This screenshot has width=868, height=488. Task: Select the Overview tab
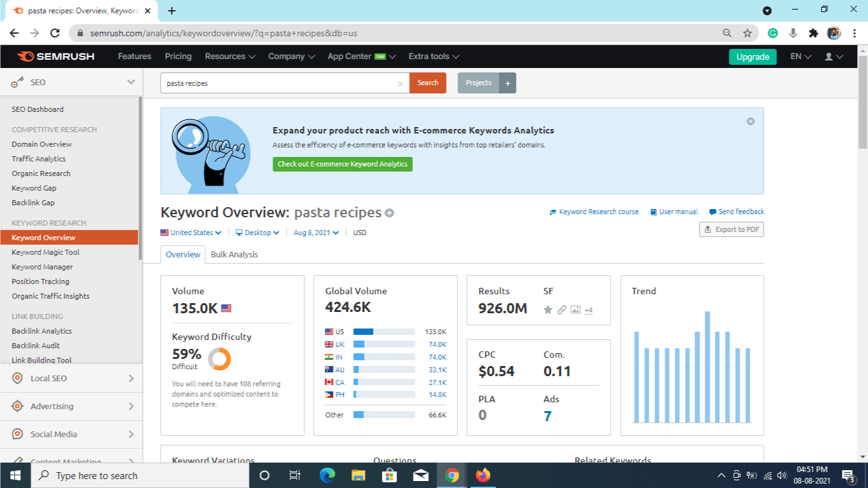(183, 254)
